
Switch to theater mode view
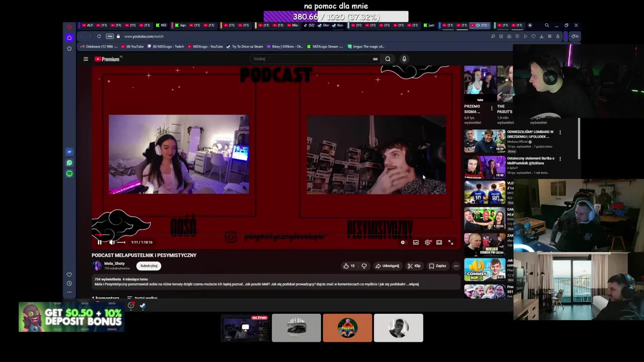click(439, 242)
